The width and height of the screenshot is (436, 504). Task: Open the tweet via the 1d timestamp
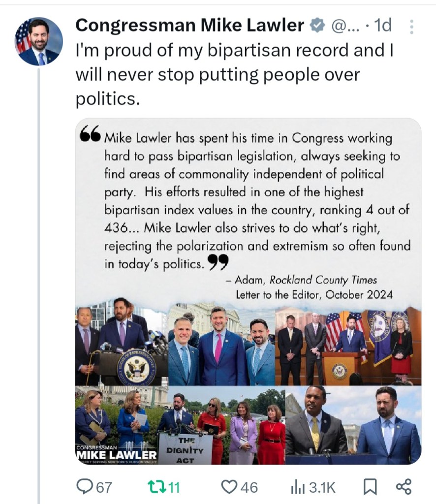pyautogui.click(x=382, y=26)
